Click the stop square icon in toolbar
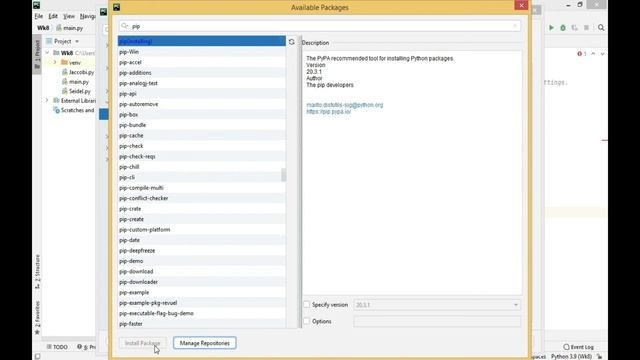The width and height of the screenshot is (640, 360). pos(586,28)
